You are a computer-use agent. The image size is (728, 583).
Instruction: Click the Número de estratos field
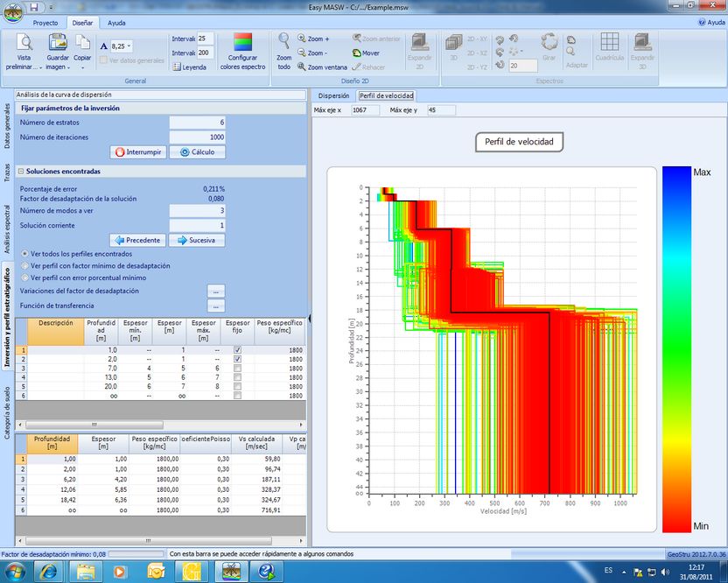198,123
